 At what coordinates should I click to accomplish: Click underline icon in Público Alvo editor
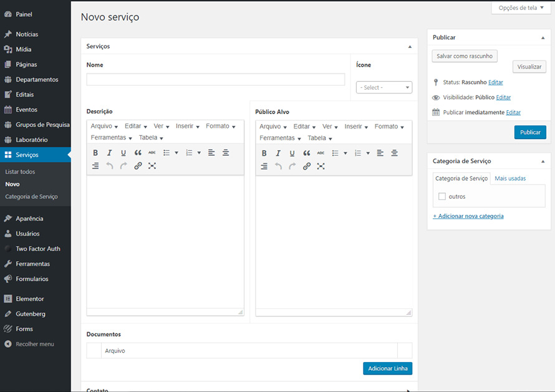pyautogui.click(x=292, y=153)
